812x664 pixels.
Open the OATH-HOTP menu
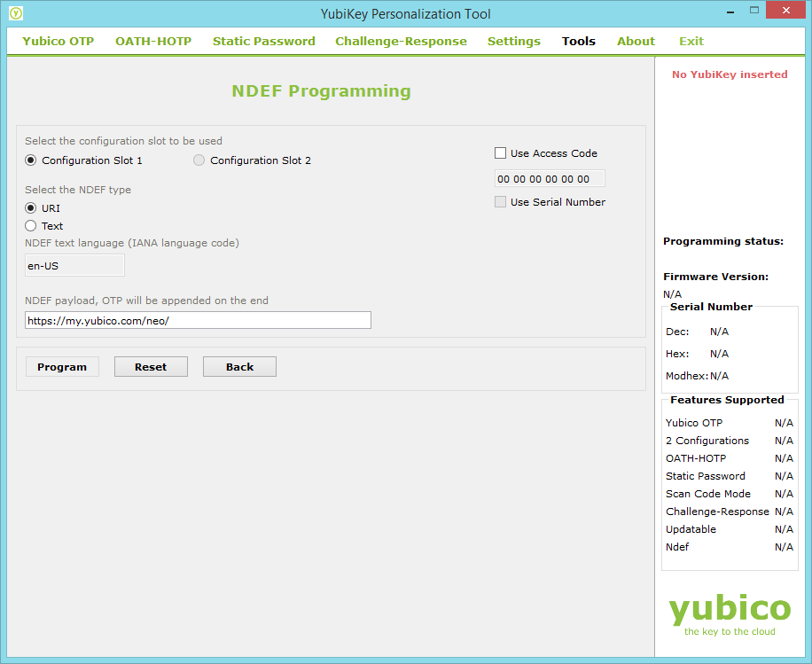[152, 41]
